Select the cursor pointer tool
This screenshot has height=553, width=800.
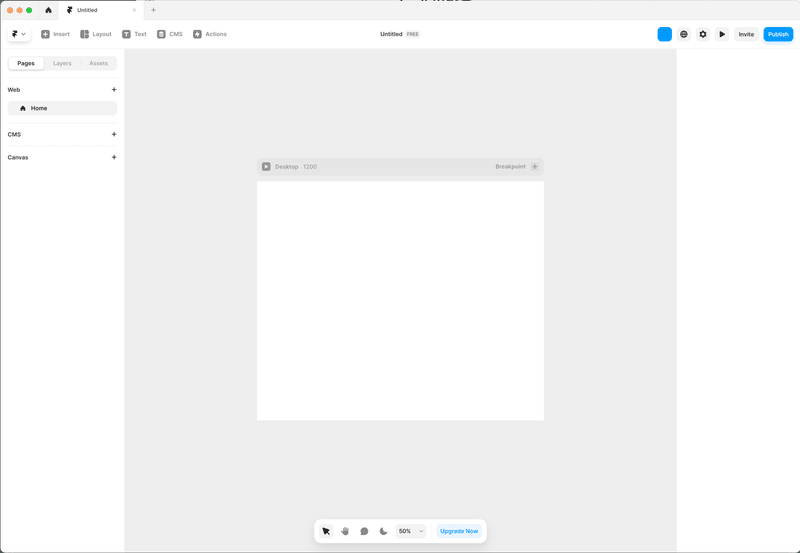326,531
